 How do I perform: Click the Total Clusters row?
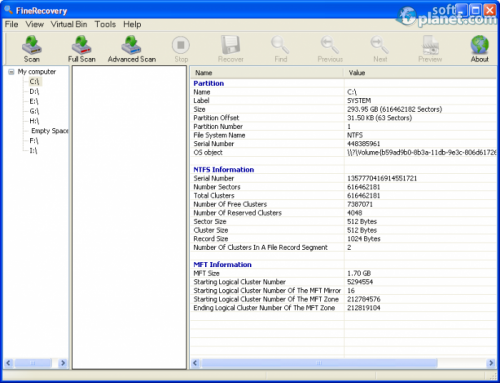pyautogui.click(x=343, y=196)
